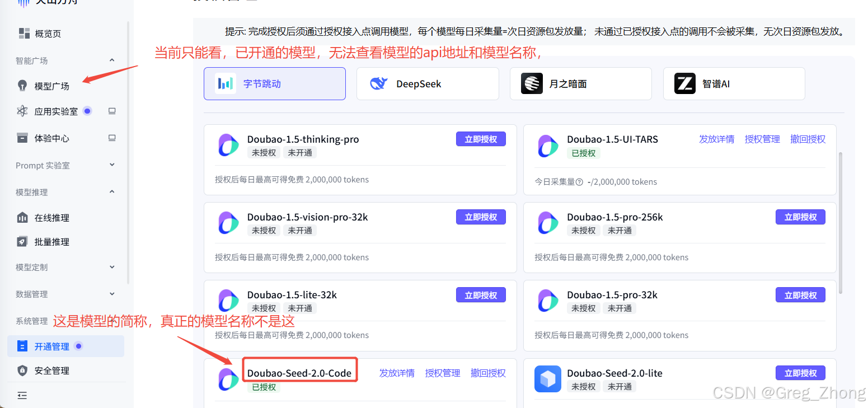The image size is (868, 408).
Task: Click Doubao-Seed-2.0-lite blue cube icon
Action: click(x=548, y=379)
